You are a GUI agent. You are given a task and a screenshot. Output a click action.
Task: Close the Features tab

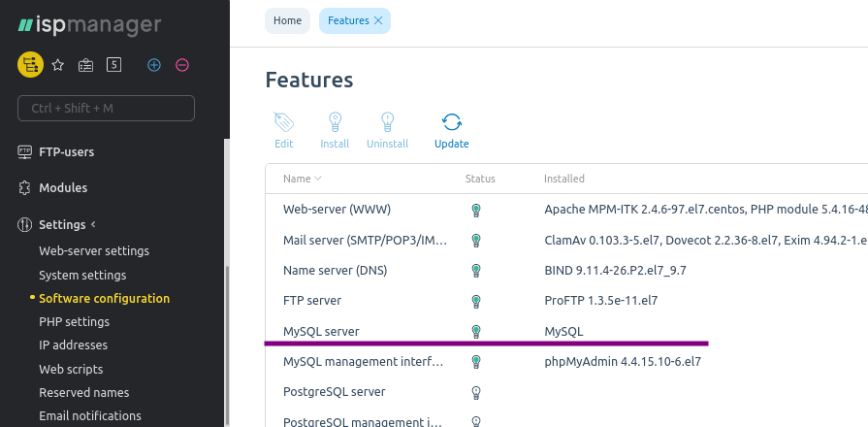click(378, 20)
